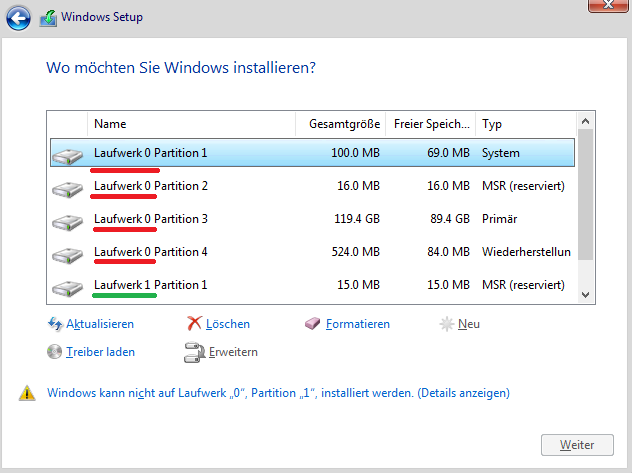Click the greyed-out Neu star icon
Viewport: 632px width, 473px height.
point(446,324)
